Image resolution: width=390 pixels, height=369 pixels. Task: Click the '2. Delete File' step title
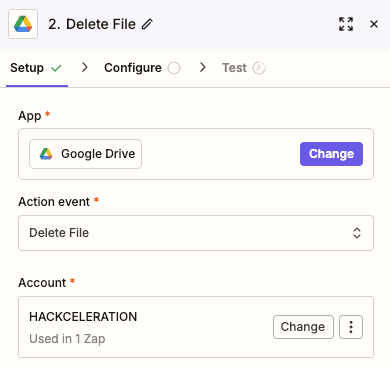click(92, 24)
